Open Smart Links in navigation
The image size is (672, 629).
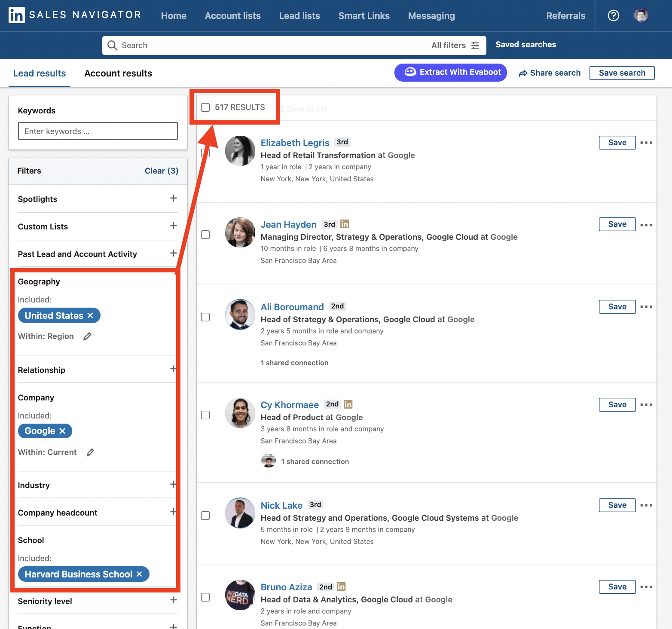[x=364, y=16]
